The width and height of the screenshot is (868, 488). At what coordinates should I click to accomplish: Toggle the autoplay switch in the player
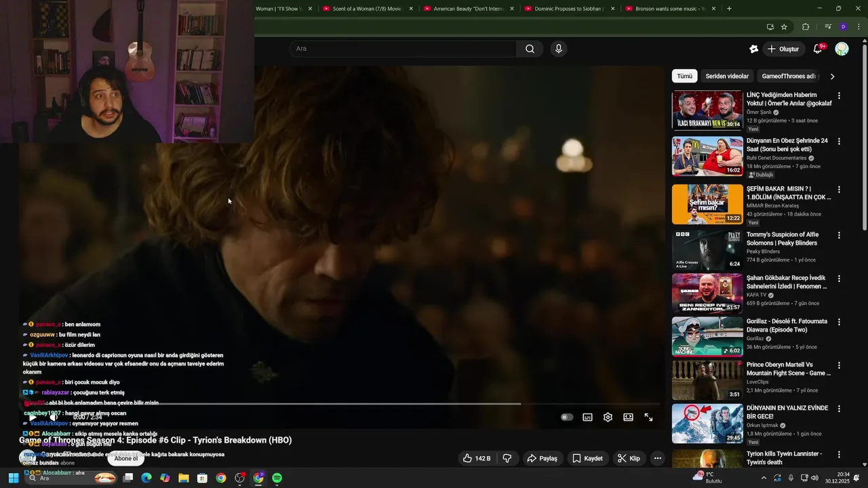pyautogui.click(x=567, y=418)
